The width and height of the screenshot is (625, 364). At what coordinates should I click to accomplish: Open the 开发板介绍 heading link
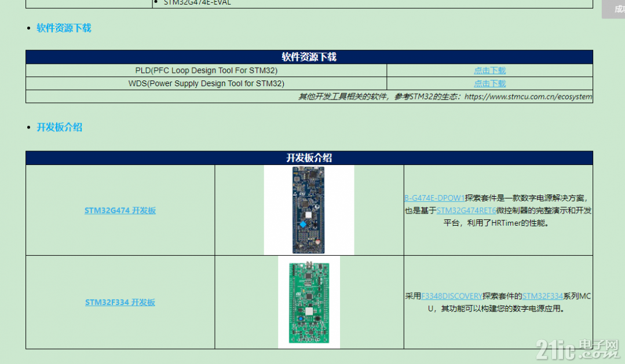pos(60,127)
